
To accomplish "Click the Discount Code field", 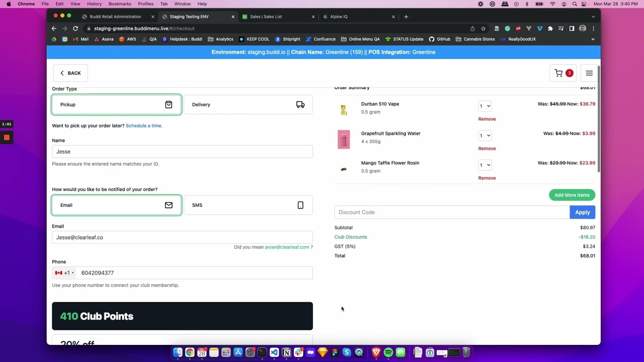I will pos(452,212).
